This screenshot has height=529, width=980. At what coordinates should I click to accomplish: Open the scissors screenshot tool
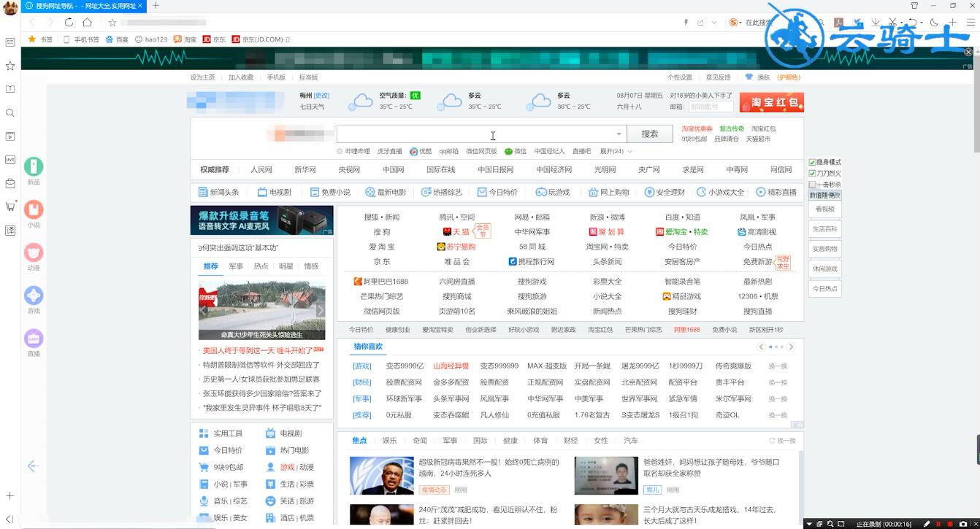click(892, 23)
